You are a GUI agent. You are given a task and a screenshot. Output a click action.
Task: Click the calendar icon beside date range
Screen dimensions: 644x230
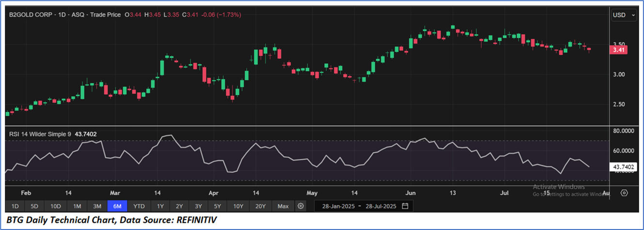point(405,206)
